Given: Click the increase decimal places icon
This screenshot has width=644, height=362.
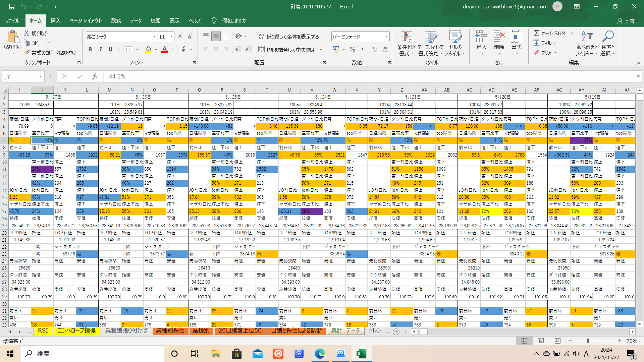Looking at the screenshot, I should 375,50.
